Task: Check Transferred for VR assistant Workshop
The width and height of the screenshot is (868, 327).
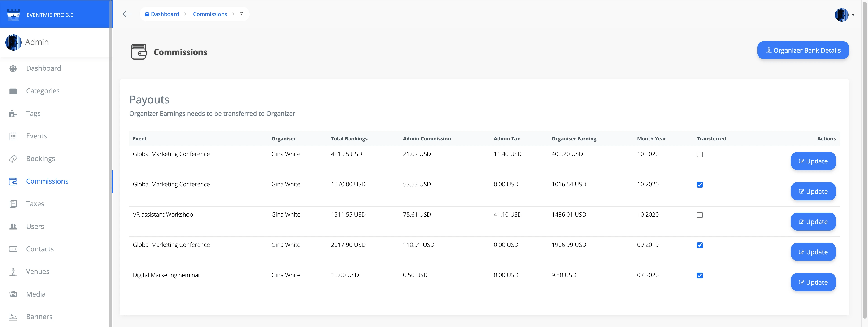Action: pos(700,215)
